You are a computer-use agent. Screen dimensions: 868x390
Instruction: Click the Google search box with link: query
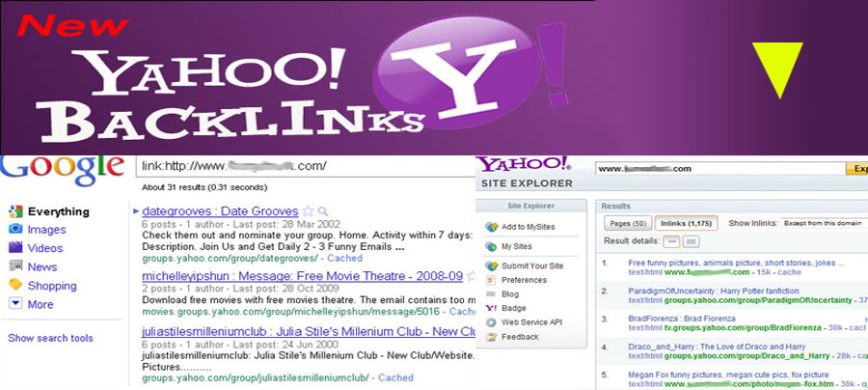coord(306,166)
